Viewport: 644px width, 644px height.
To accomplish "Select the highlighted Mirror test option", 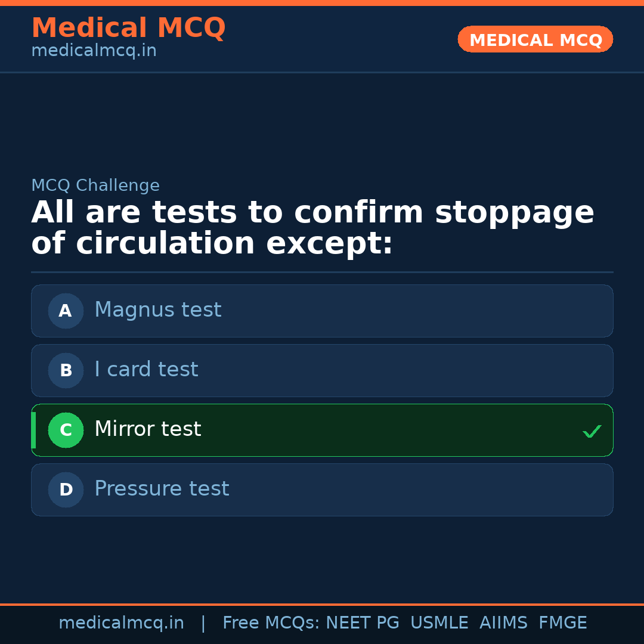I will pos(322,430).
